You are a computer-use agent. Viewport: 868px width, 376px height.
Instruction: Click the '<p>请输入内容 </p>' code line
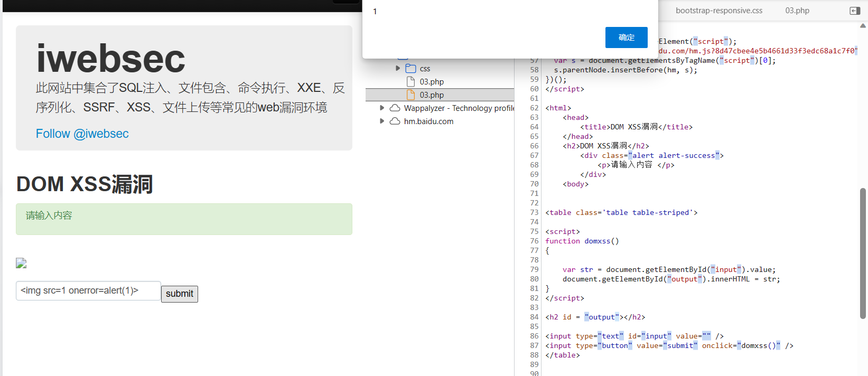[x=636, y=165]
